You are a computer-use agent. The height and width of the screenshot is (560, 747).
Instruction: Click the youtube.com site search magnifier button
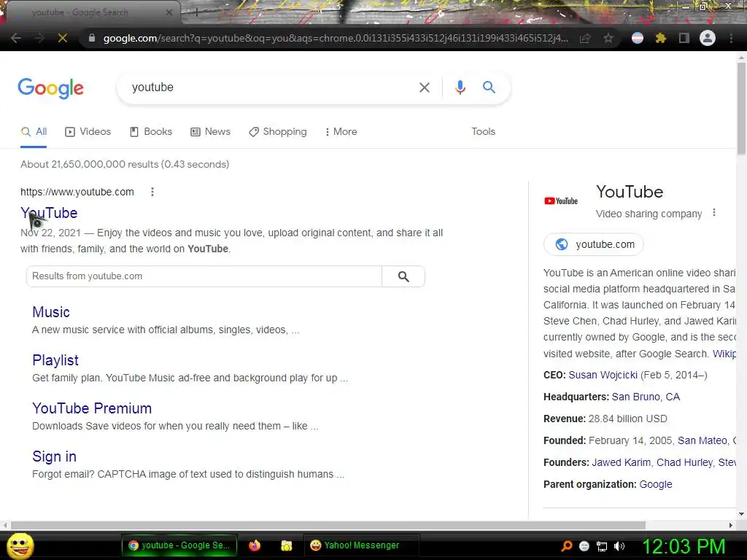(403, 276)
